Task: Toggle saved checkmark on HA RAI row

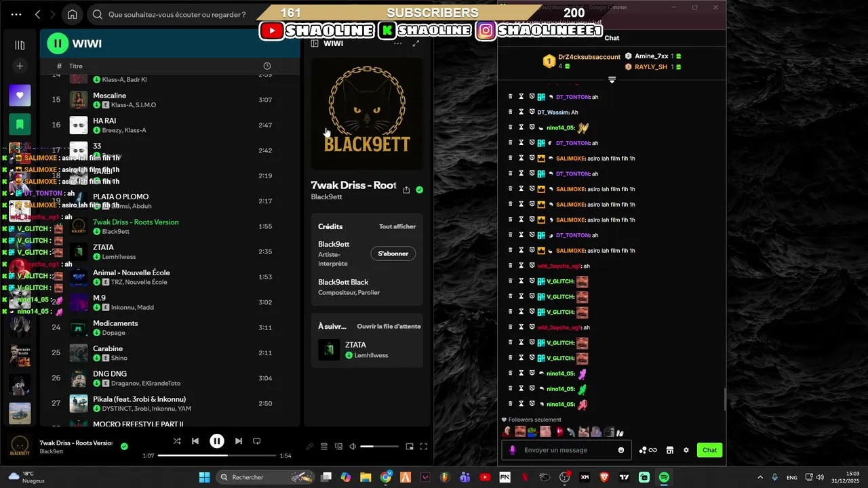Action: 97,130
